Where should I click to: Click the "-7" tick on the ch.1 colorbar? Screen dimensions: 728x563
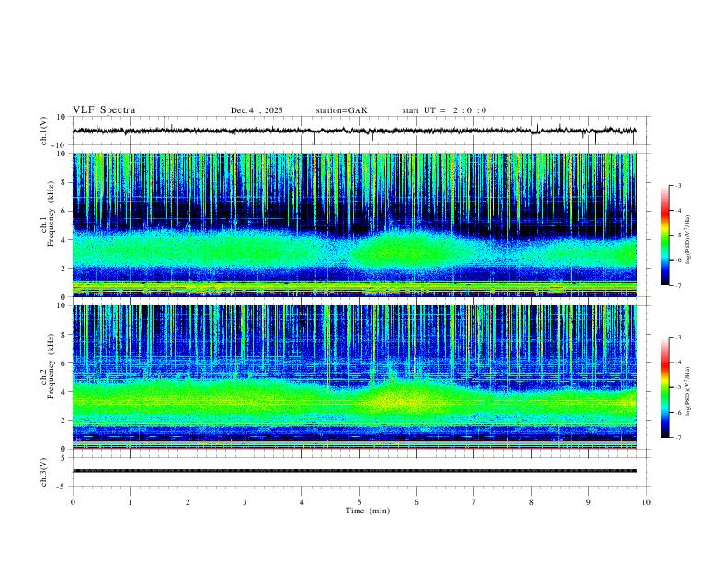pyautogui.click(x=678, y=286)
